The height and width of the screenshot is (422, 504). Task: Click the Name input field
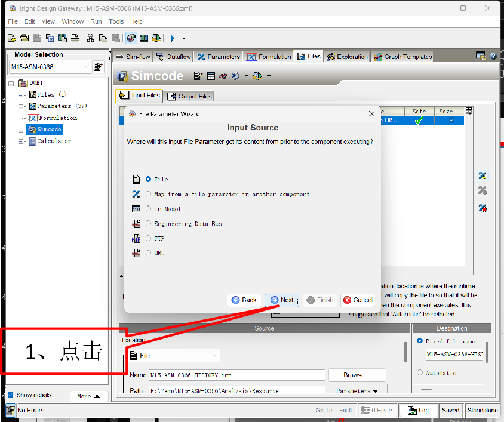pos(236,375)
